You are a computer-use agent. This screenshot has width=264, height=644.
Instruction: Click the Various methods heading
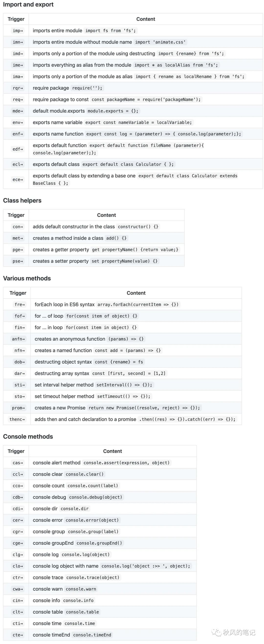(27, 278)
